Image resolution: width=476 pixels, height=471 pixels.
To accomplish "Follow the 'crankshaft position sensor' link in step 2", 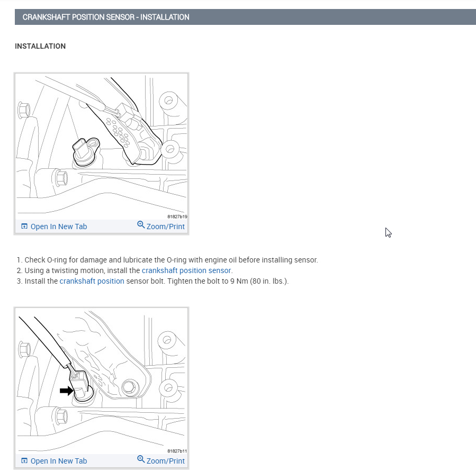I will (x=186, y=270).
